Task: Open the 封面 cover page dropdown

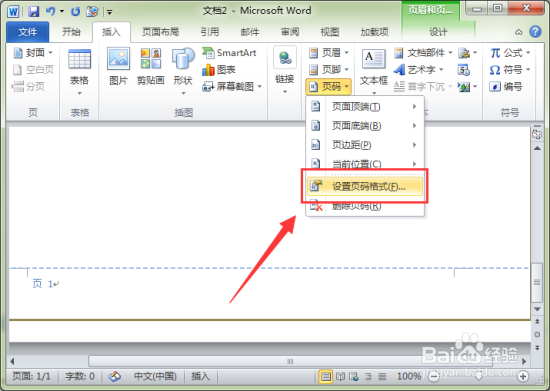Action: [33, 53]
